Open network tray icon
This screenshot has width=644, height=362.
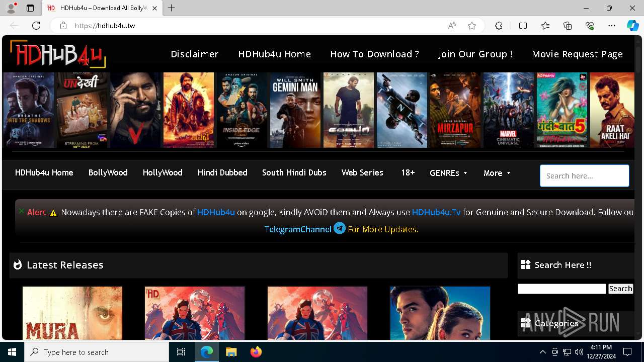pyautogui.click(x=567, y=352)
